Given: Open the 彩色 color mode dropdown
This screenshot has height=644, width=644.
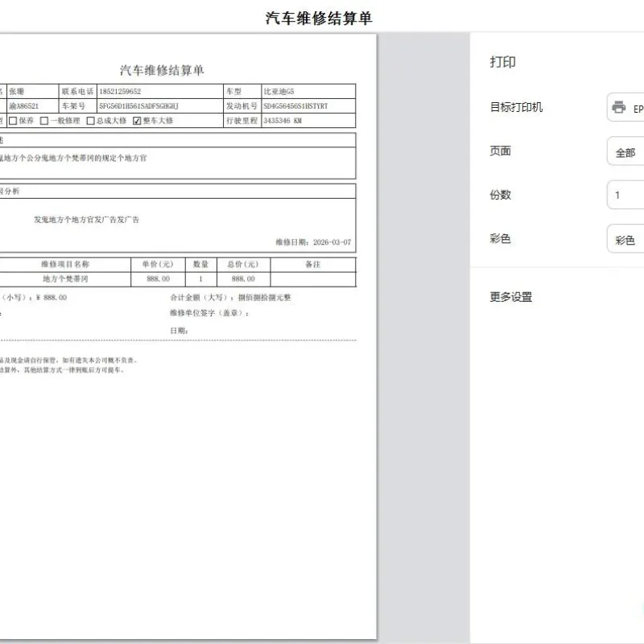Looking at the screenshot, I should tap(625, 238).
